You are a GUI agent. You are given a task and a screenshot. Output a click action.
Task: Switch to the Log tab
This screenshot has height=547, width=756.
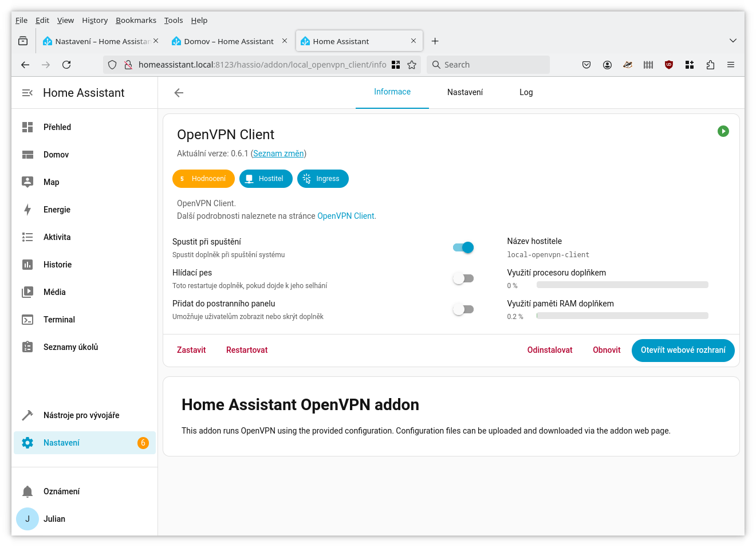(x=526, y=92)
